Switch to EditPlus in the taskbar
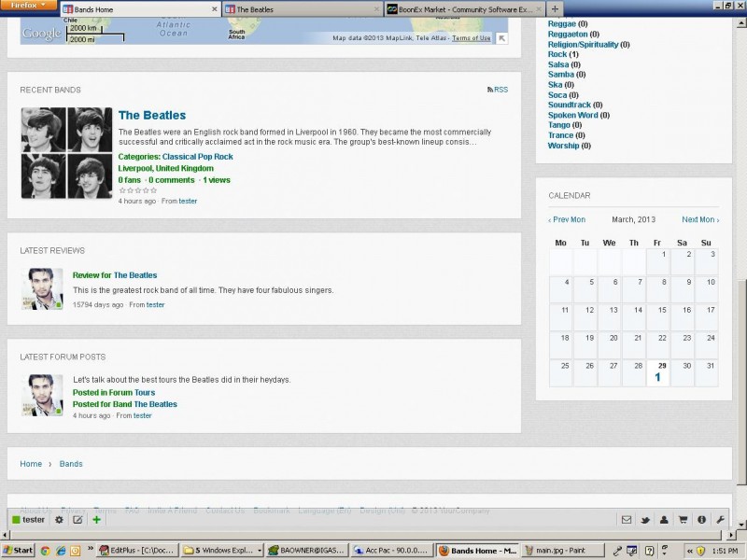747x560 pixels. [x=137, y=551]
